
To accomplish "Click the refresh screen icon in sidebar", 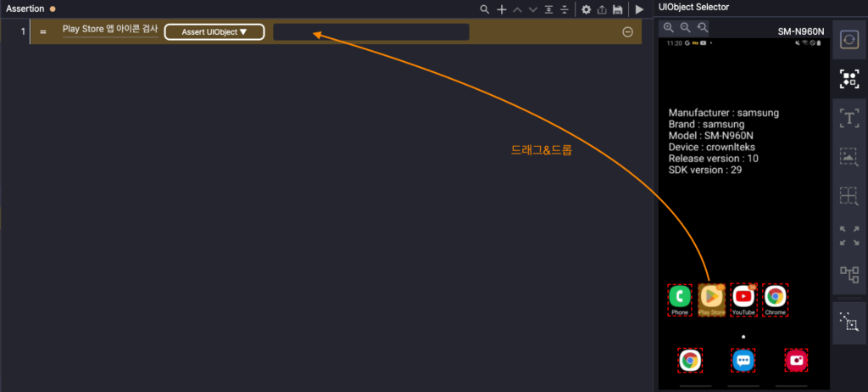I will point(849,41).
